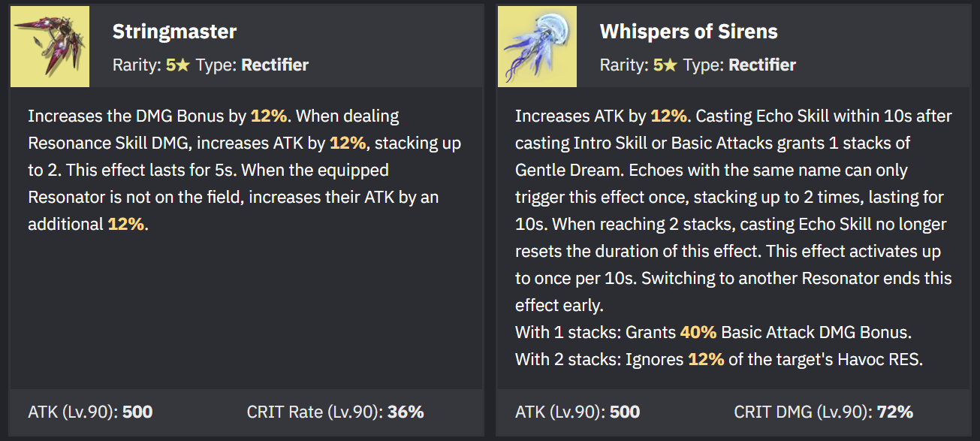
Task: Select the Rectifier type under Whispers of Sirens
Action: coord(762,65)
